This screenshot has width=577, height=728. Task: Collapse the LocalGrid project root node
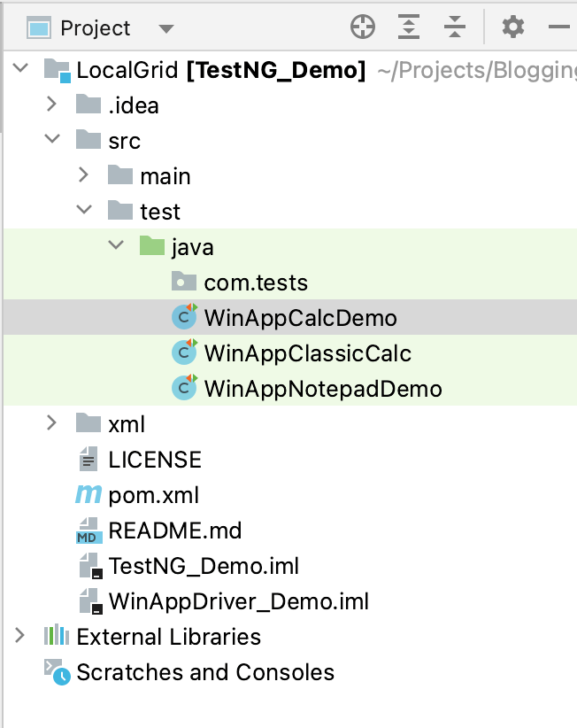coord(21,68)
